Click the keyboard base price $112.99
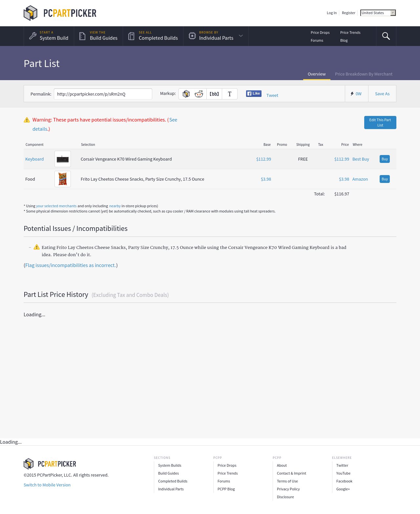 click(x=264, y=159)
